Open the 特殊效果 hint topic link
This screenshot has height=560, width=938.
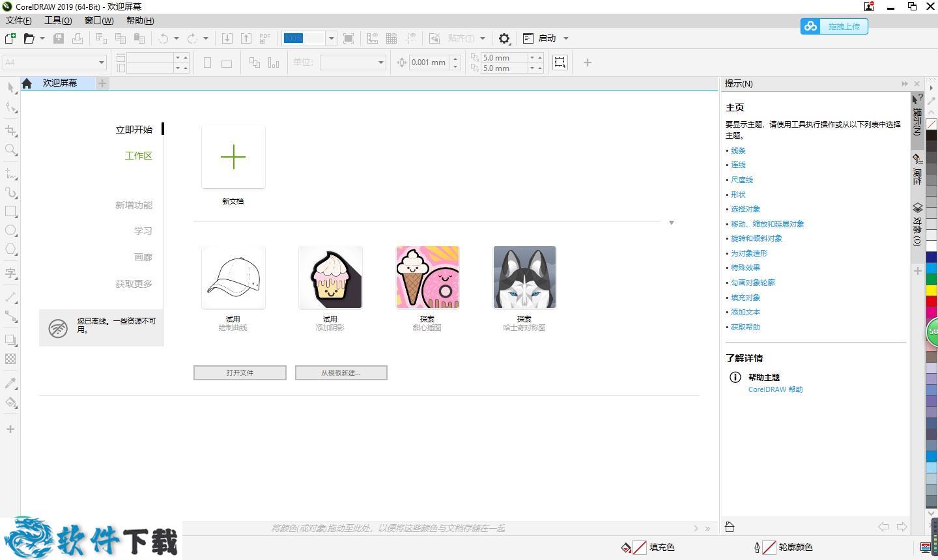pyautogui.click(x=745, y=268)
